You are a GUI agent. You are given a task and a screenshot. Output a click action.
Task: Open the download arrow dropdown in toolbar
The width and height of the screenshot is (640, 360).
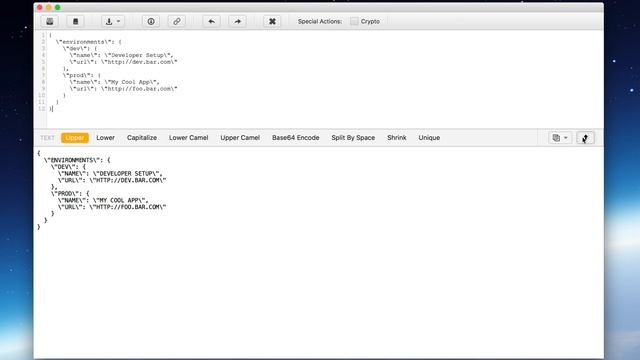click(113, 21)
